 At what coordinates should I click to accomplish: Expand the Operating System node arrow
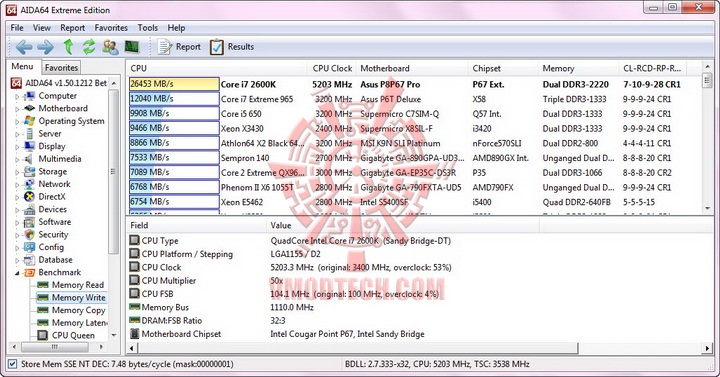[x=17, y=122]
